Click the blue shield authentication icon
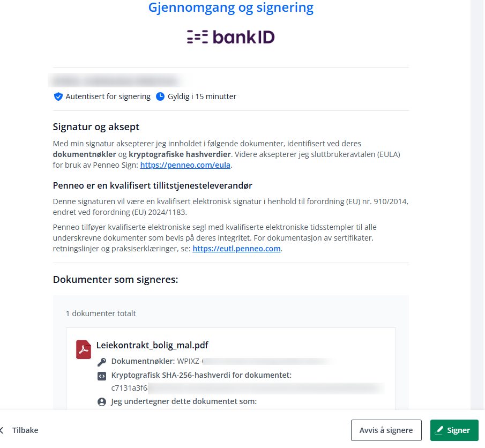This screenshot has height=448, width=485. [58, 96]
